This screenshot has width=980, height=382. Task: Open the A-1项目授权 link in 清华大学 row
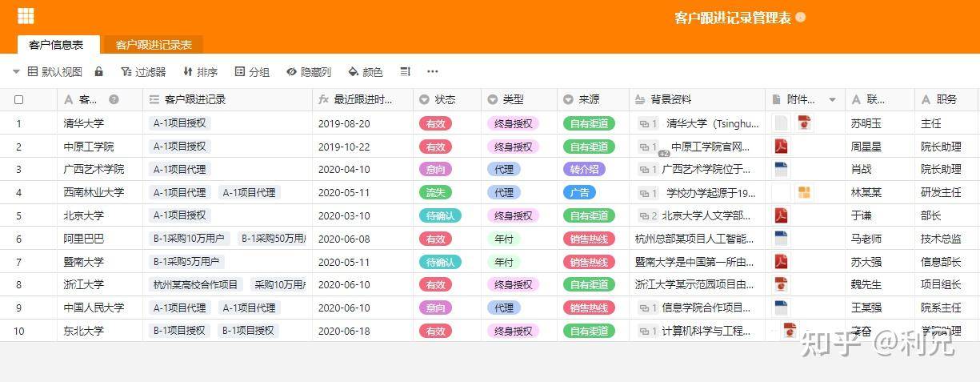tap(180, 123)
